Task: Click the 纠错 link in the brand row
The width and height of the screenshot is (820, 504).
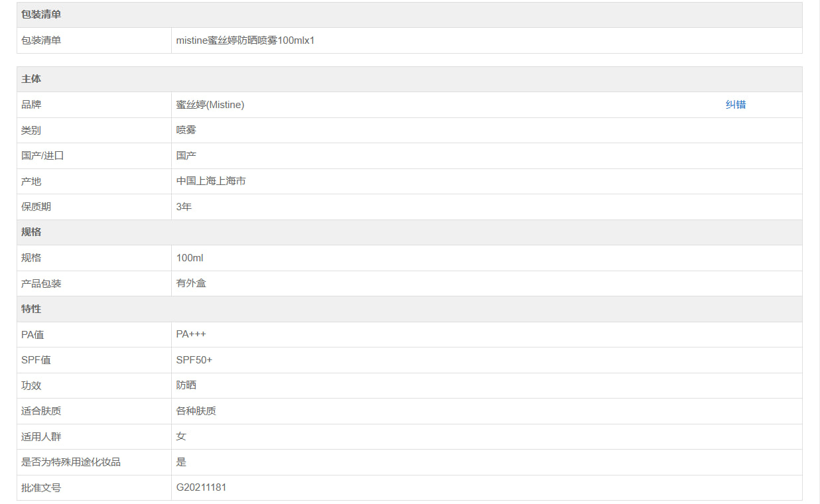Action: tap(735, 105)
